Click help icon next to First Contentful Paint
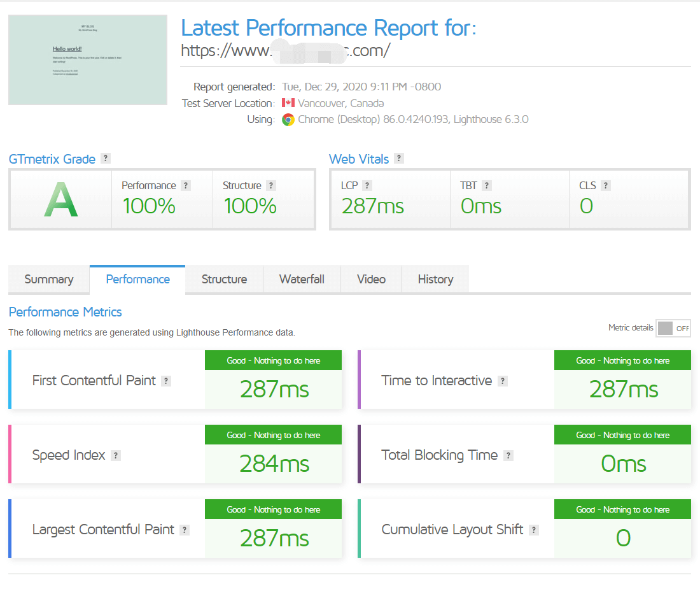 pos(166,381)
